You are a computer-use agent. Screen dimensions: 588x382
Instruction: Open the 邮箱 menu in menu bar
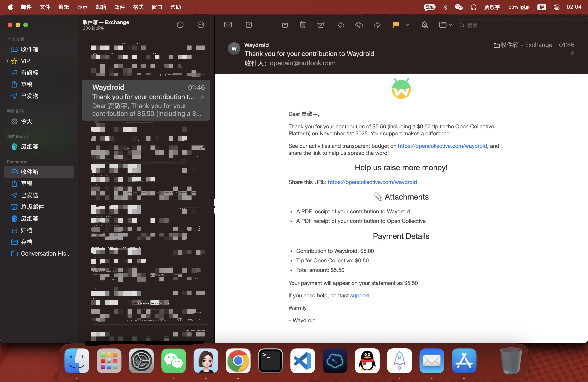pyautogui.click(x=101, y=7)
